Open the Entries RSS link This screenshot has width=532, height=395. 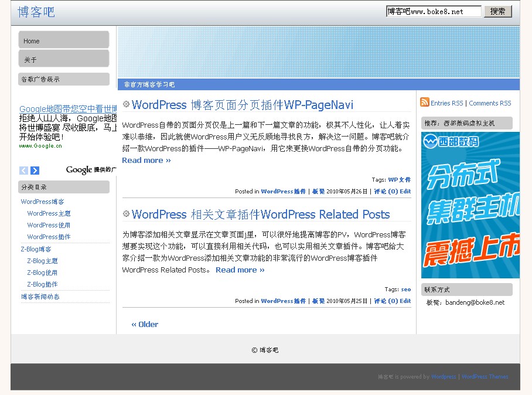(x=447, y=103)
